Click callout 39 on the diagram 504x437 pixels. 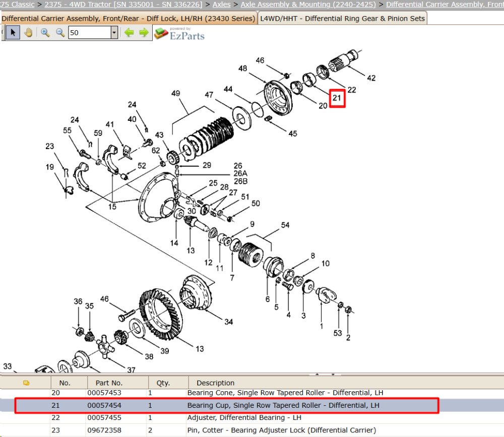(165, 351)
